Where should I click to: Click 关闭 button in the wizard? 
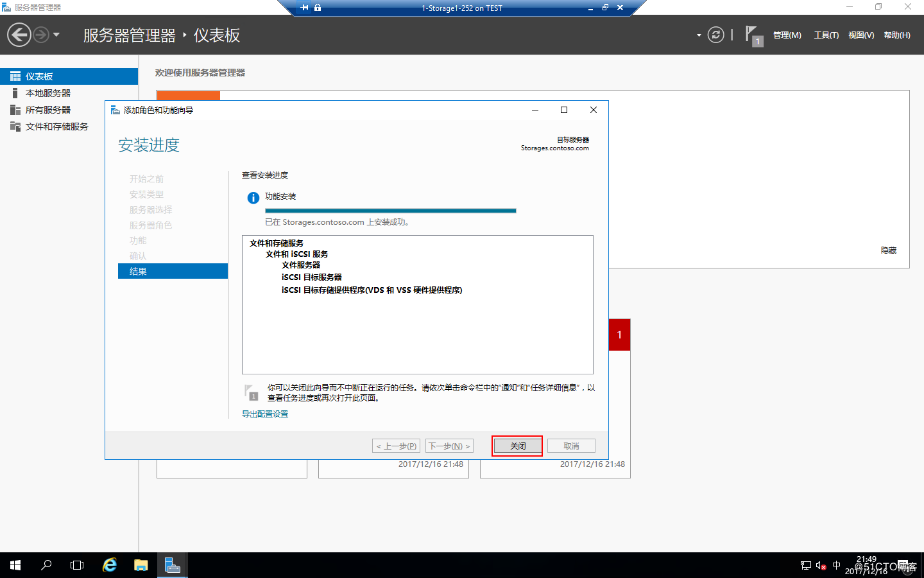click(517, 446)
